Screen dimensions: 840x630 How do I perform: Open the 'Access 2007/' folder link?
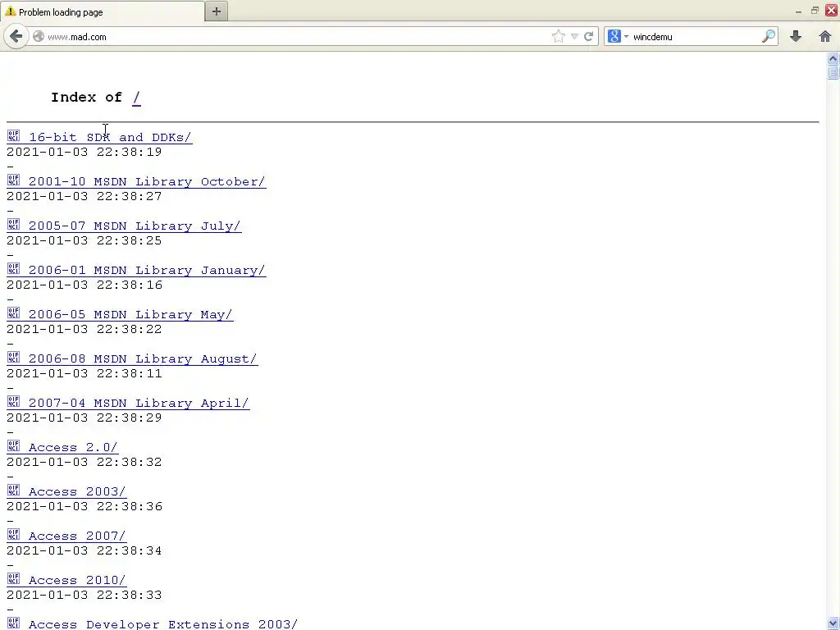pos(77,536)
